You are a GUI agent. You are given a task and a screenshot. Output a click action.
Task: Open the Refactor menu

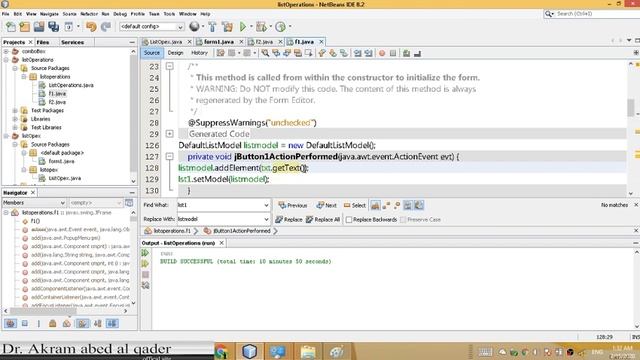point(89,14)
